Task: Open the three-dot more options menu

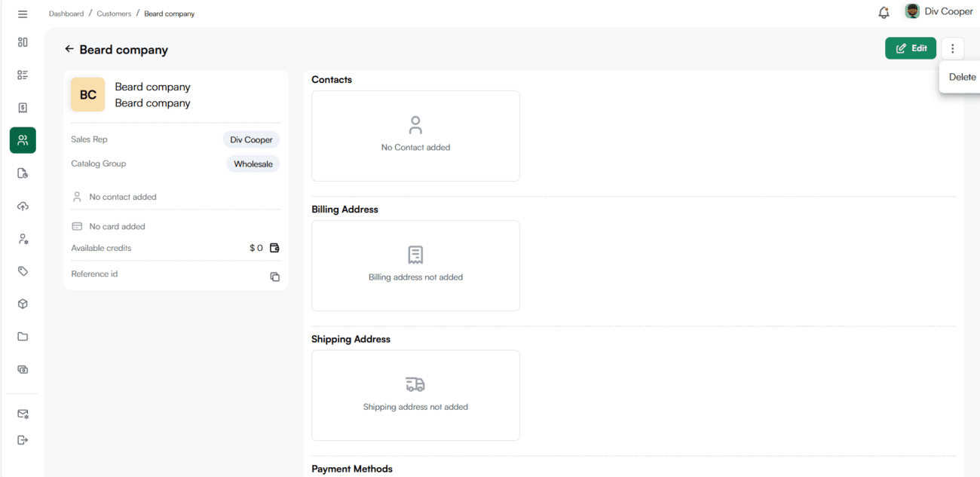Action: tap(952, 48)
